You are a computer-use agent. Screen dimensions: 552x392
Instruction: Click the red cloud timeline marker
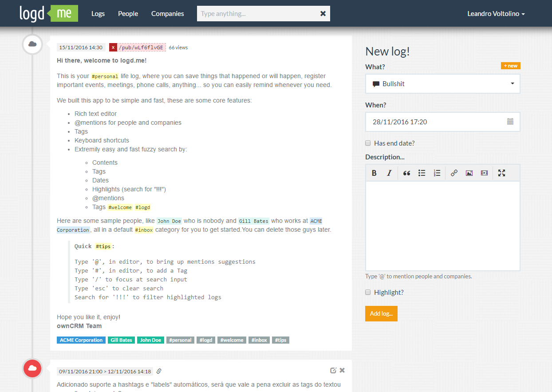pos(32,368)
